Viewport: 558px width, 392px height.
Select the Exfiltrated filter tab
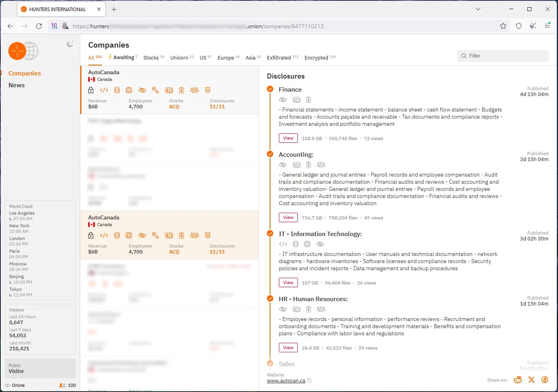point(279,58)
